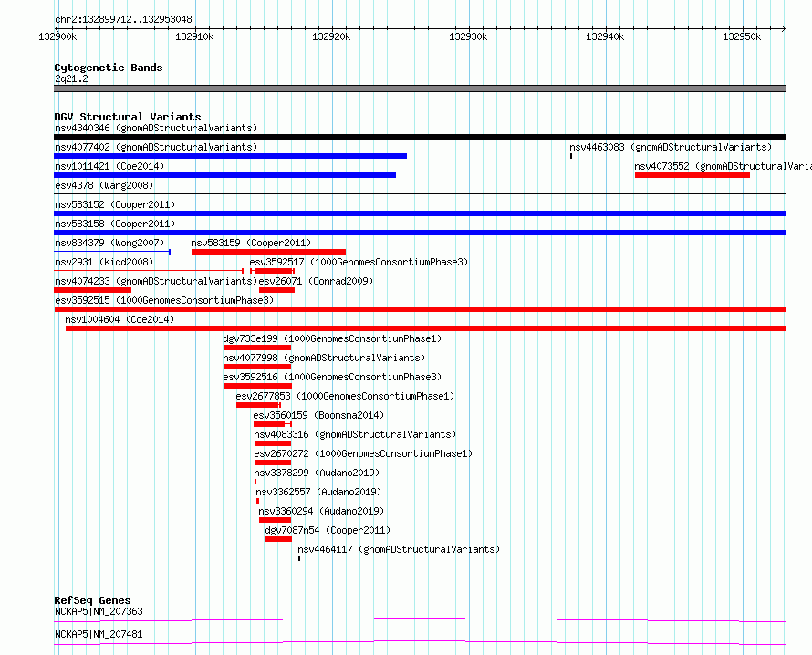Click the red nsv583159 variant bar
Viewport: 812px width, 655px height.
[x=269, y=252]
